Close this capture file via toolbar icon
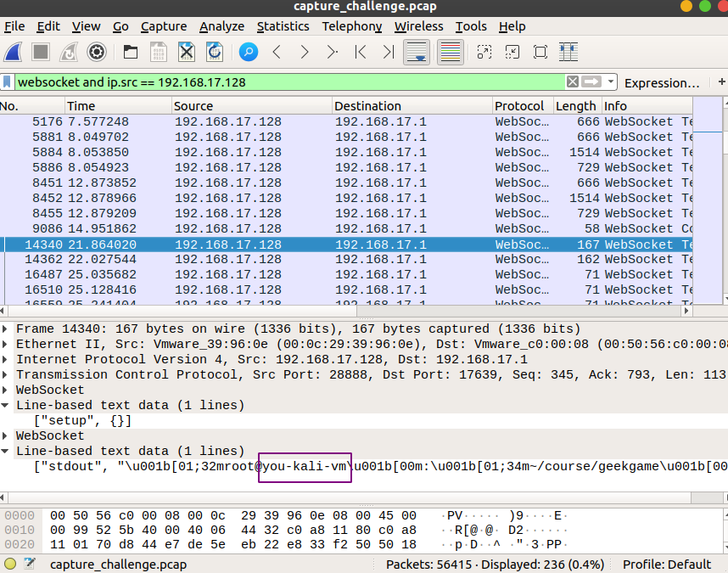This screenshot has height=573, width=728. pos(187,53)
